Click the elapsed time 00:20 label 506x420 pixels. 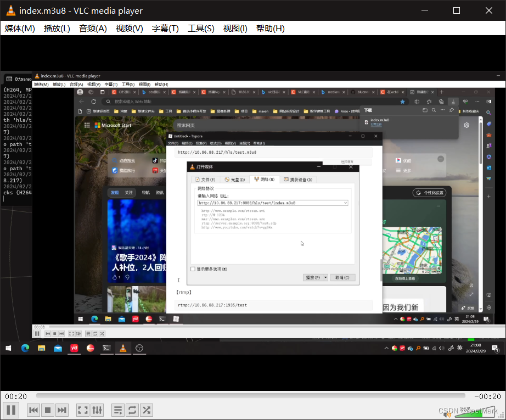tap(16, 396)
